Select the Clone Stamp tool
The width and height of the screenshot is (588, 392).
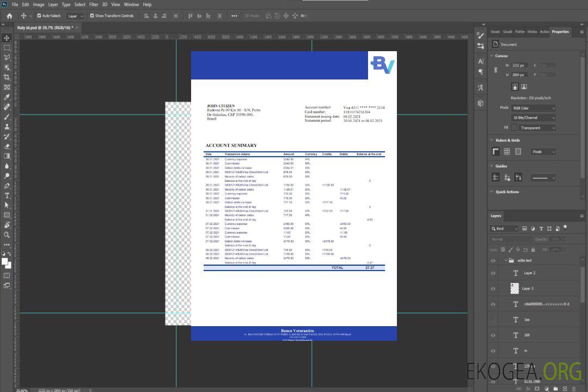click(x=7, y=126)
